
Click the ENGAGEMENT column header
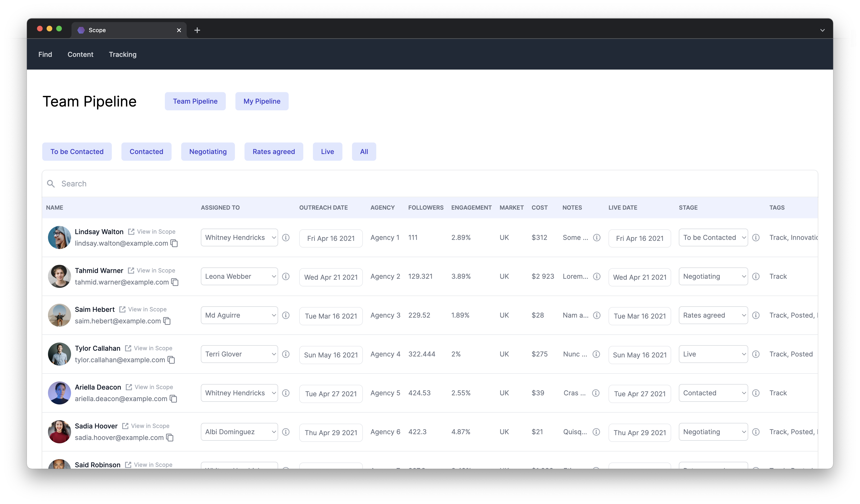tap(471, 208)
